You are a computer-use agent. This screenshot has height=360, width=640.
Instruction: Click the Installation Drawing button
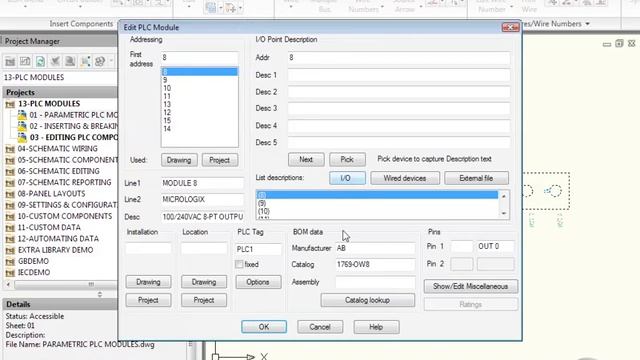(148, 282)
